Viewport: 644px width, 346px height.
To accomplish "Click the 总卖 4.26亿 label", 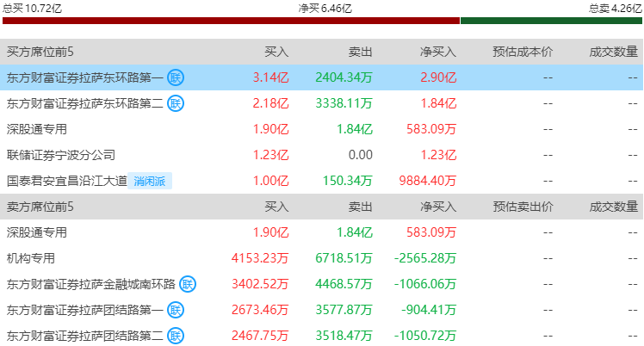I will coord(615,9).
